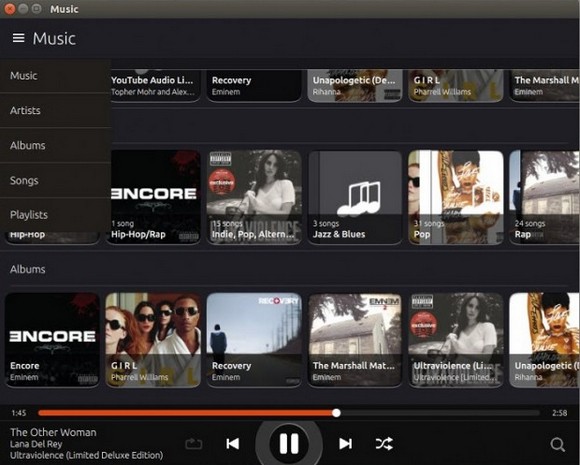Open the Recovery recent item at top

click(x=254, y=85)
